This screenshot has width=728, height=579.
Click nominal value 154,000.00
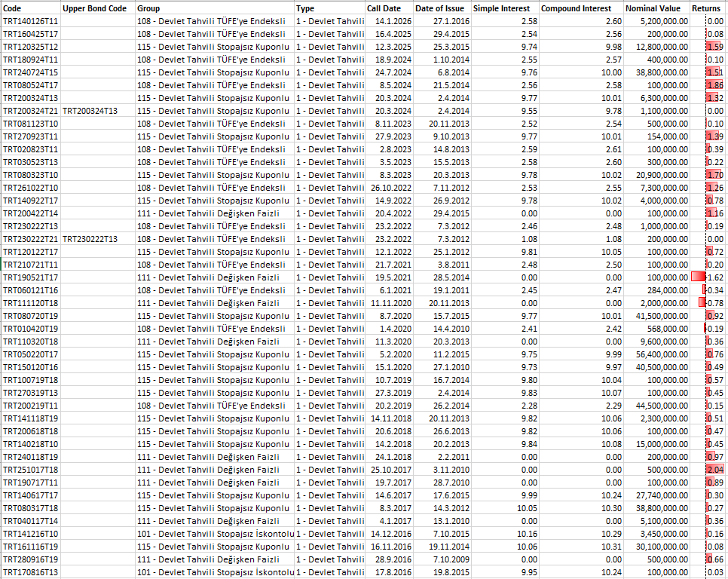point(657,136)
